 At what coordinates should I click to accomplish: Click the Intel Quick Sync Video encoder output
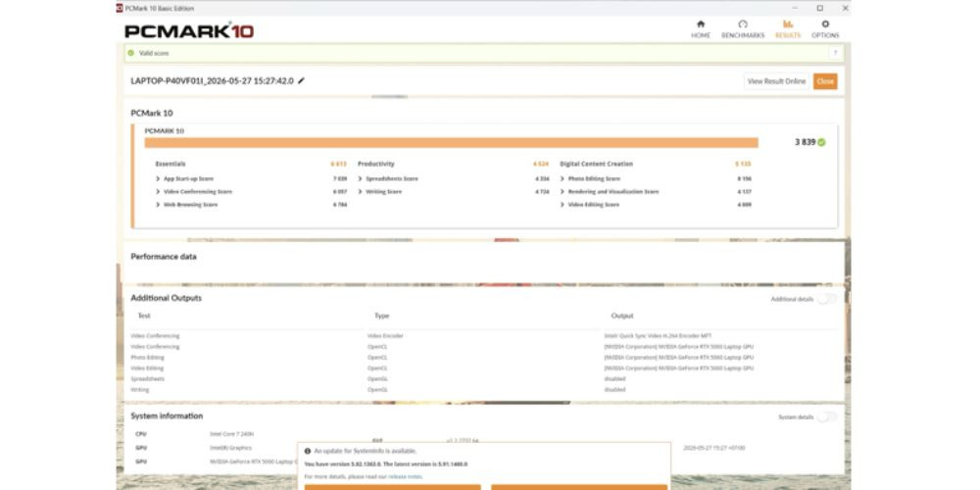658,336
